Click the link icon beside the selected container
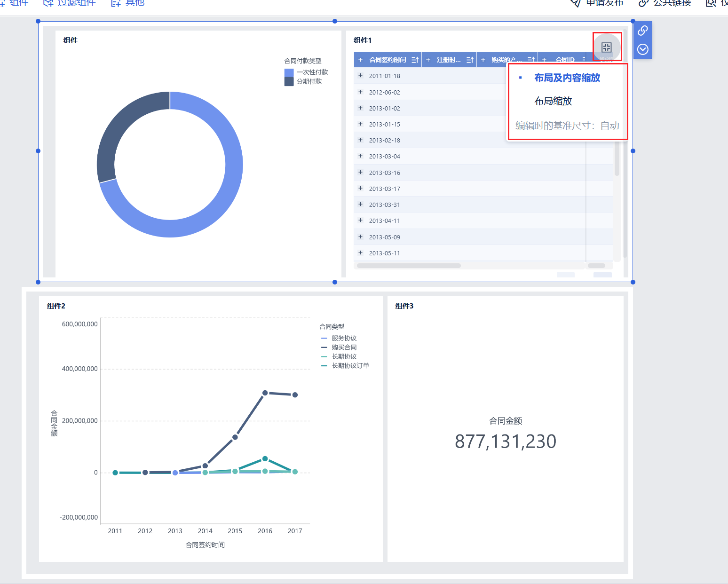728x584 pixels. click(643, 31)
